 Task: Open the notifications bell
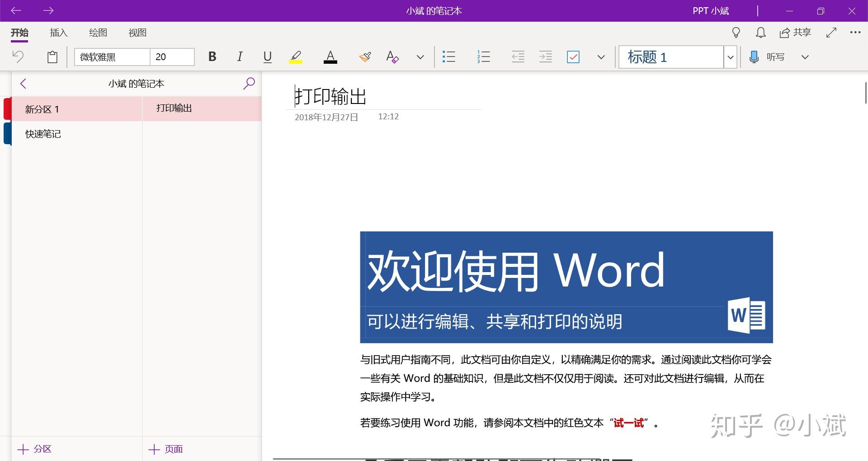click(x=761, y=33)
